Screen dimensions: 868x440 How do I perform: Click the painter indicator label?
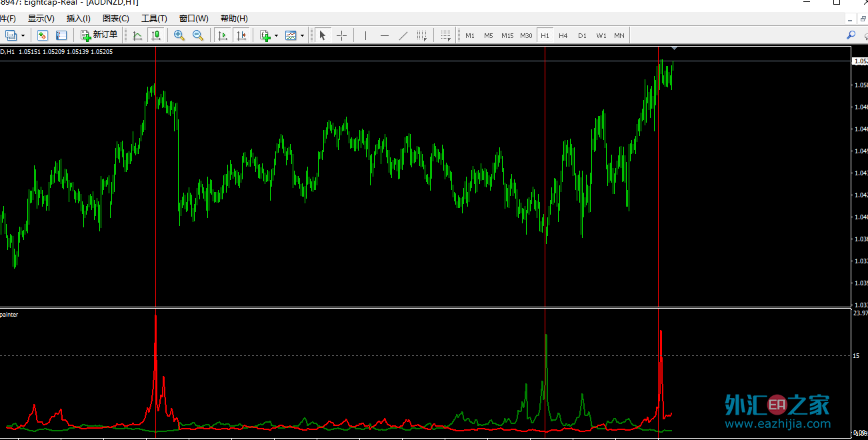(9, 314)
